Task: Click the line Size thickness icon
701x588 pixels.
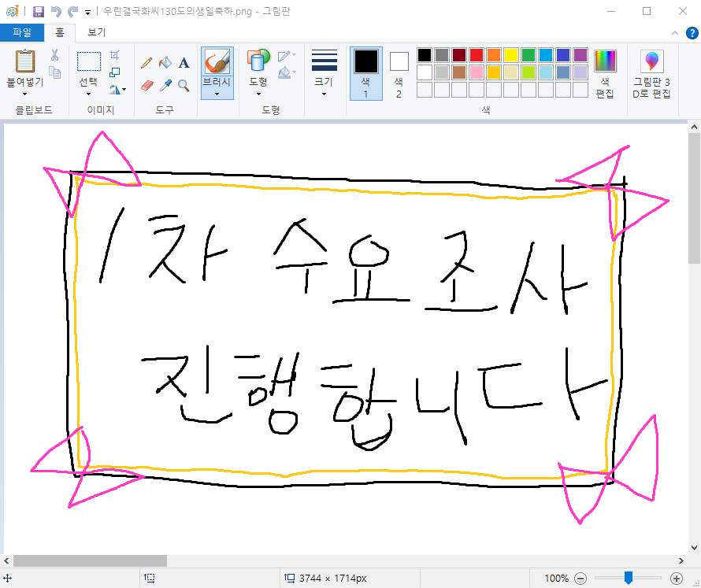Action: [325, 61]
